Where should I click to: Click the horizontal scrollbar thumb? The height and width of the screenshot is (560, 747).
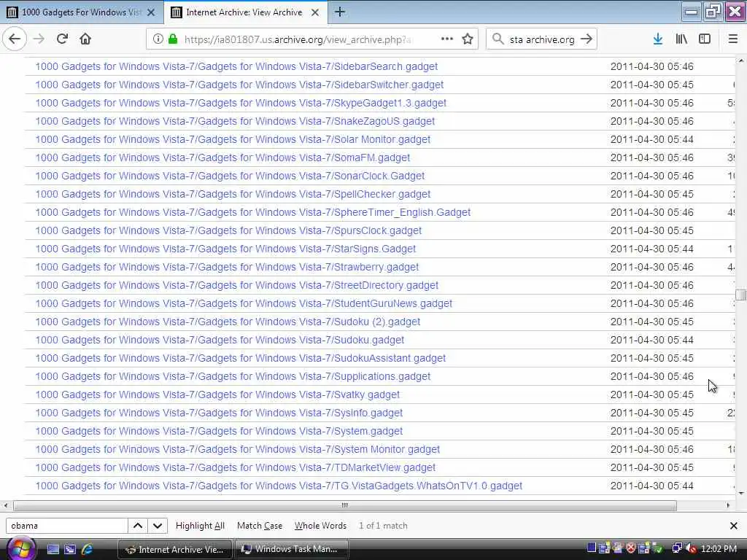point(345,505)
